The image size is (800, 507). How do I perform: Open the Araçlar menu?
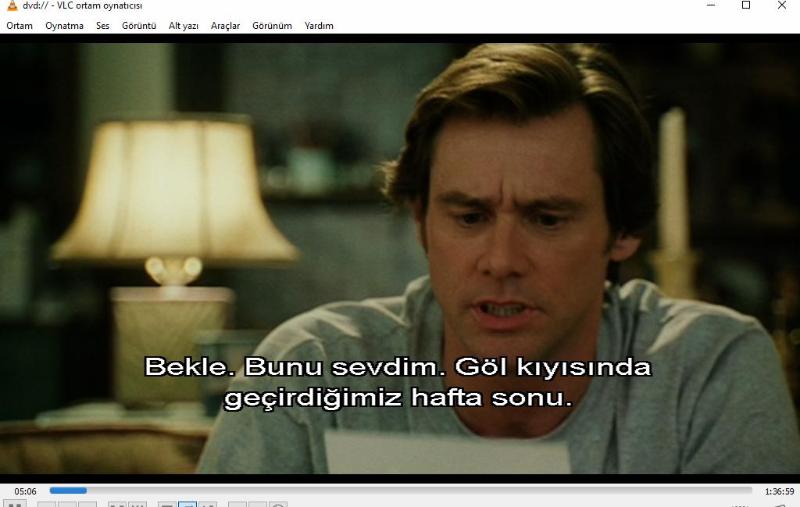225,26
